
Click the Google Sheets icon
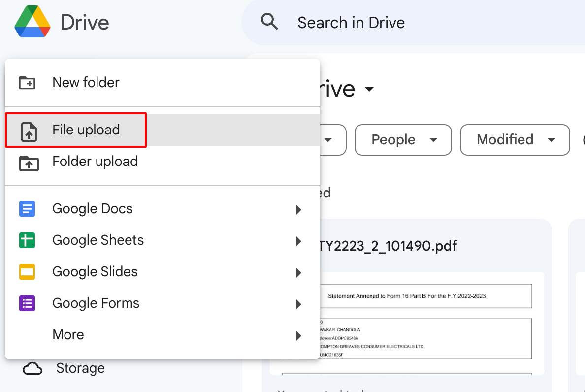coord(27,240)
